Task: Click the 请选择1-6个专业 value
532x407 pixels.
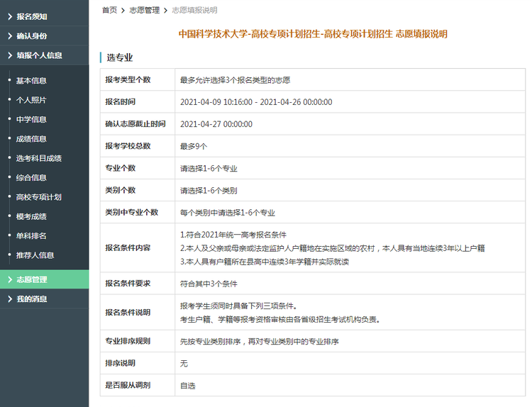Action: 209,169
